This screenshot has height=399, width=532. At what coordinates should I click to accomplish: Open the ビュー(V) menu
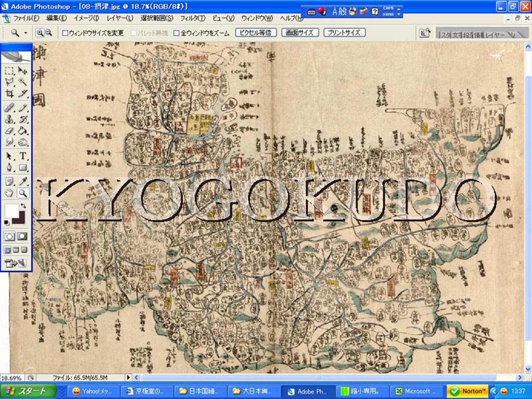coord(223,18)
